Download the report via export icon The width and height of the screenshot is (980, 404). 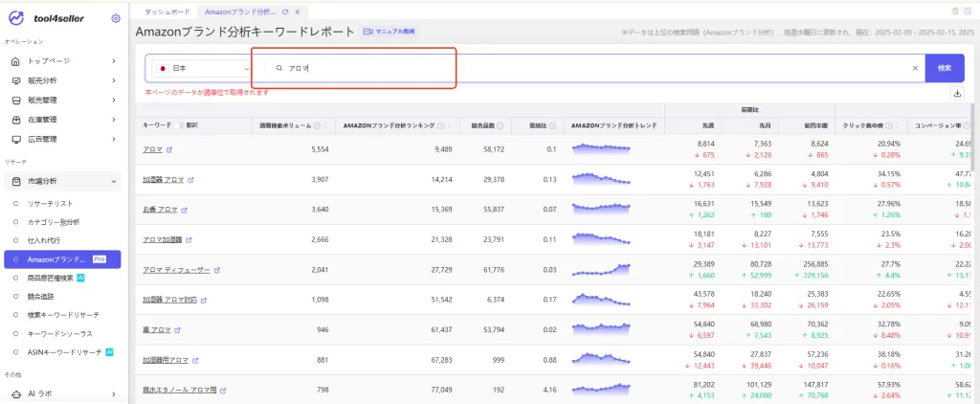pyautogui.click(x=957, y=93)
